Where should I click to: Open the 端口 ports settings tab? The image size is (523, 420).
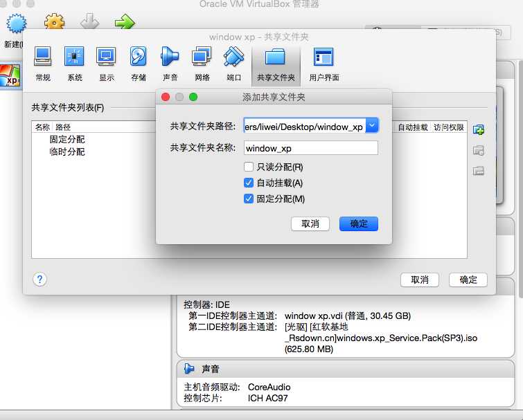234,64
